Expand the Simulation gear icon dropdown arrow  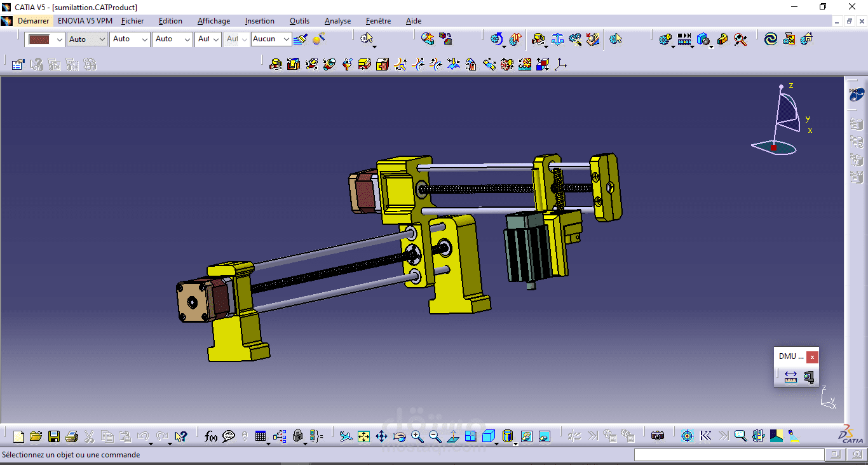(x=674, y=46)
